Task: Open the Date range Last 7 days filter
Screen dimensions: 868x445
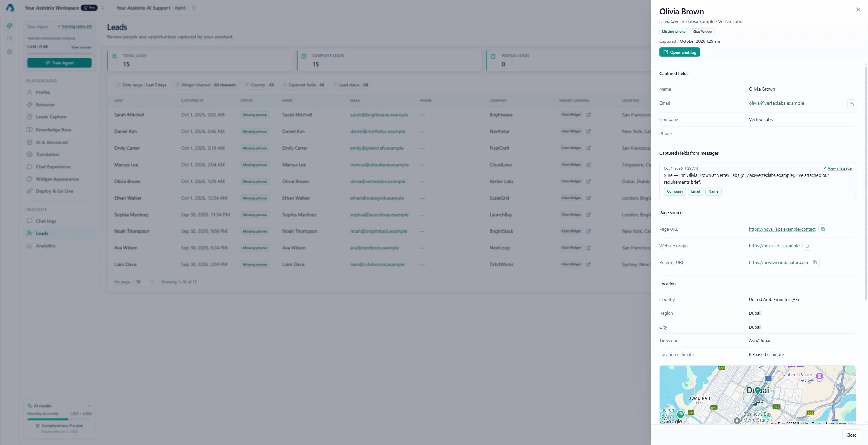Action: pyautogui.click(x=142, y=85)
